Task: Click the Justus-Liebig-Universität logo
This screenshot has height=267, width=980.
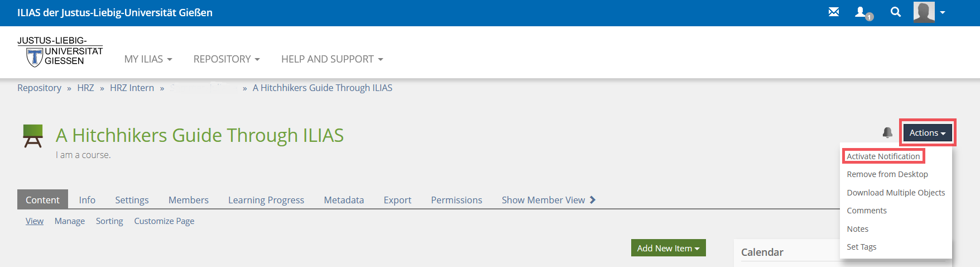Action: tap(60, 52)
